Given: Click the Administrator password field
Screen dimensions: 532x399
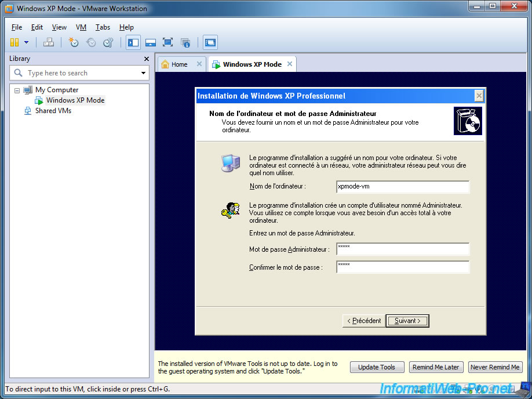Looking at the screenshot, I should (403, 249).
